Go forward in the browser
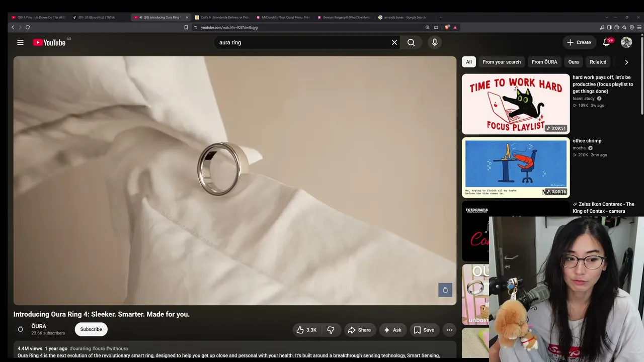 pyautogui.click(x=20, y=27)
